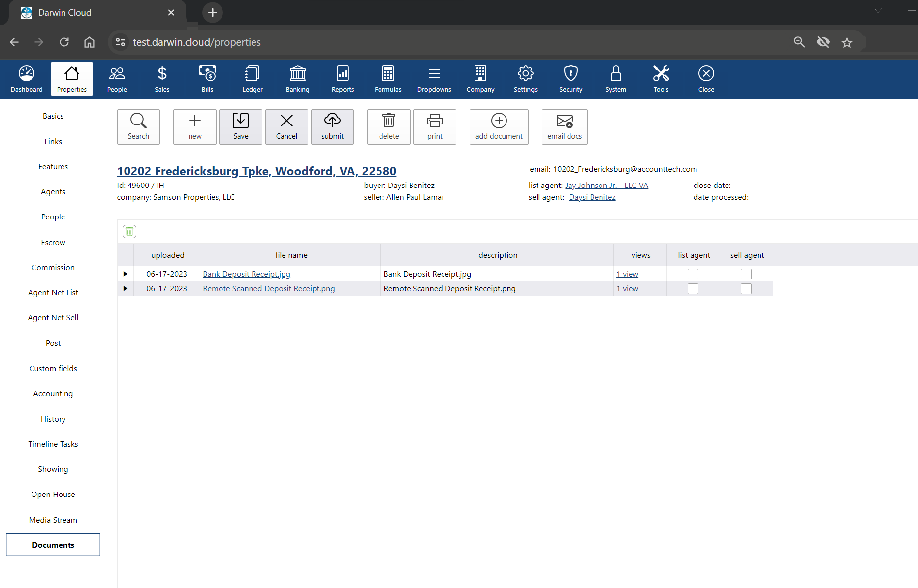Open the Post section
The height and width of the screenshot is (588, 918).
[53, 343]
